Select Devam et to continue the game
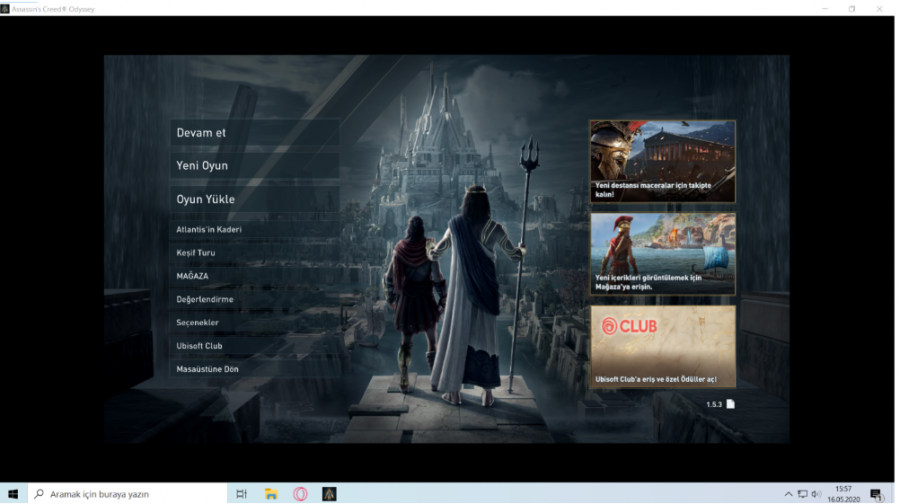This screenshot has height=504, width=900. [254, 133]
